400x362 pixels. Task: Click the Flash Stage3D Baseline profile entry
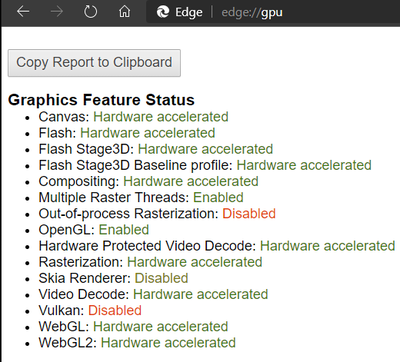point(205,165)
